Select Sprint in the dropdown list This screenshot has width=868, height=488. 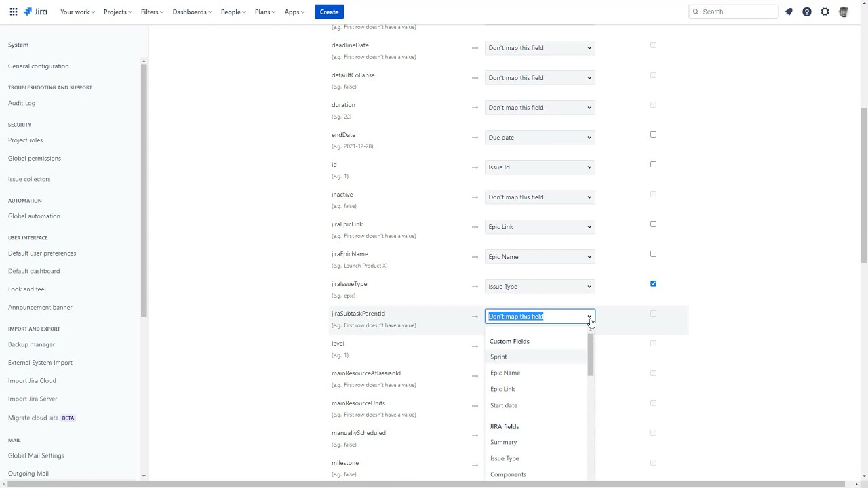536,357
